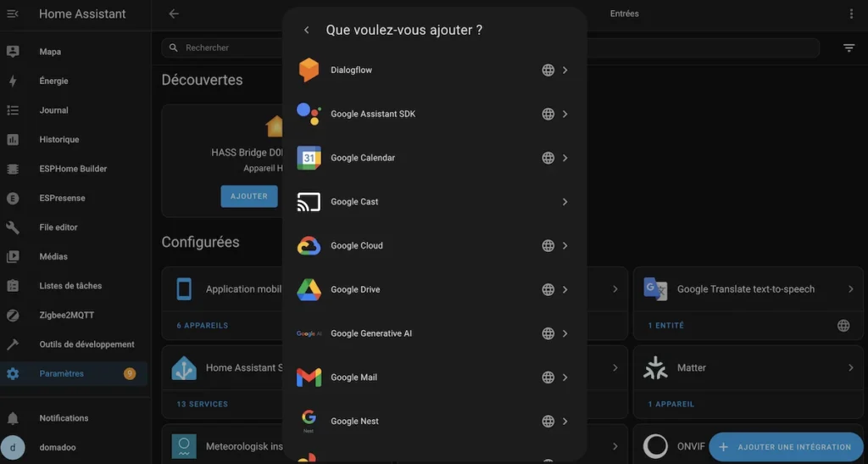Screen dimensions: 868x464
Task: Open the three-dot overflow menu
Action: (x=851, y=14)
